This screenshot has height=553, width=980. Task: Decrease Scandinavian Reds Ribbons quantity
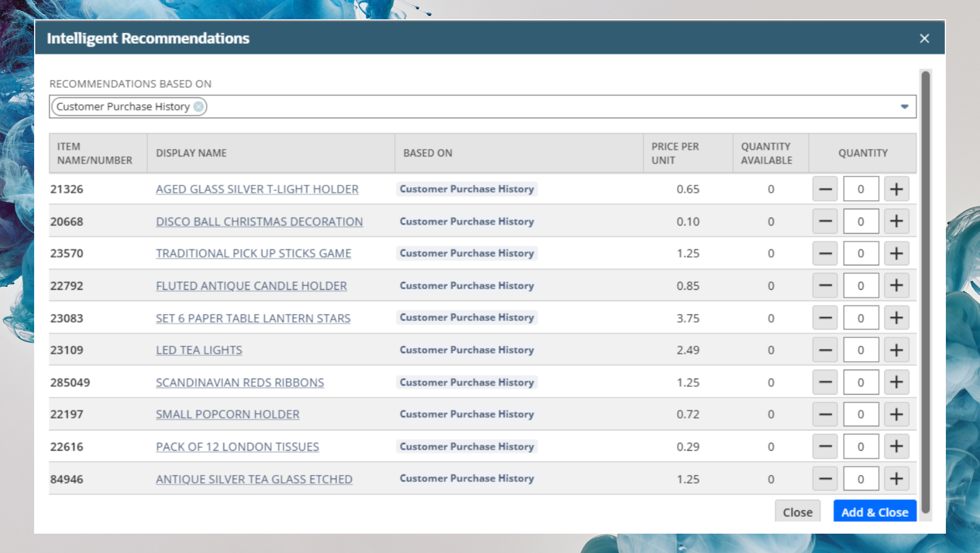[825, 382]
